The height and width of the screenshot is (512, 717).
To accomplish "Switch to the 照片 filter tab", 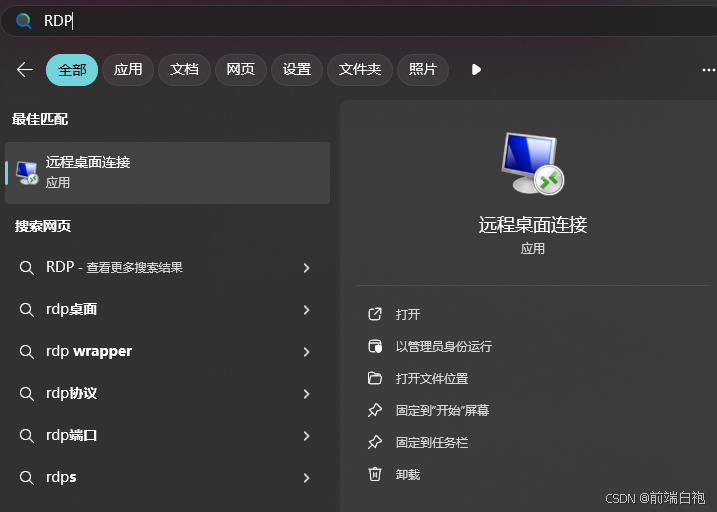I will pyautogui.click(x=423, y=70).
